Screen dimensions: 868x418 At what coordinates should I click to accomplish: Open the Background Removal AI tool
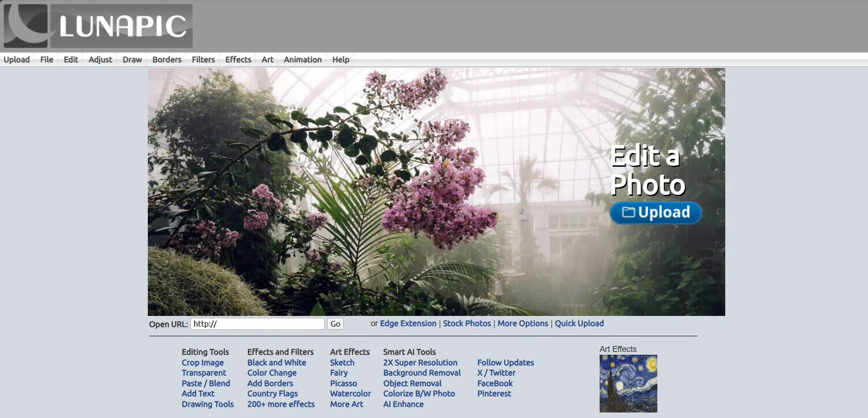click(x=422, y=373)
